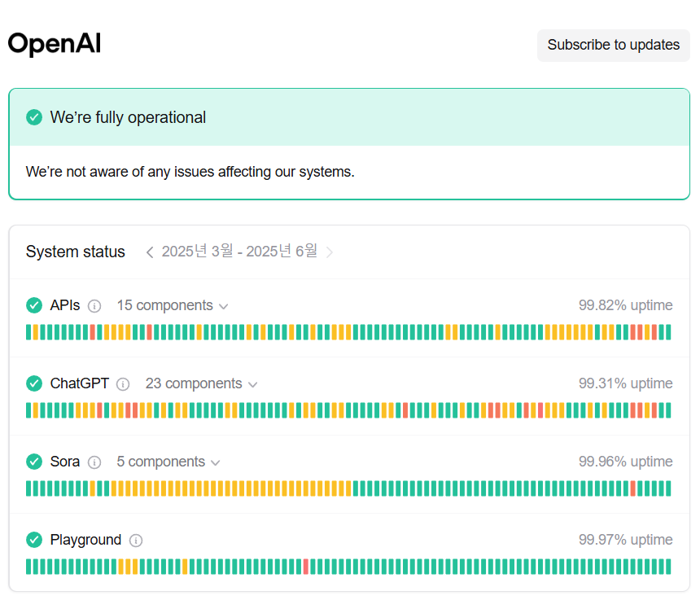
Task: Click the date range 2025년 3월 - 2025년 6월
Action: click(239, 252)
